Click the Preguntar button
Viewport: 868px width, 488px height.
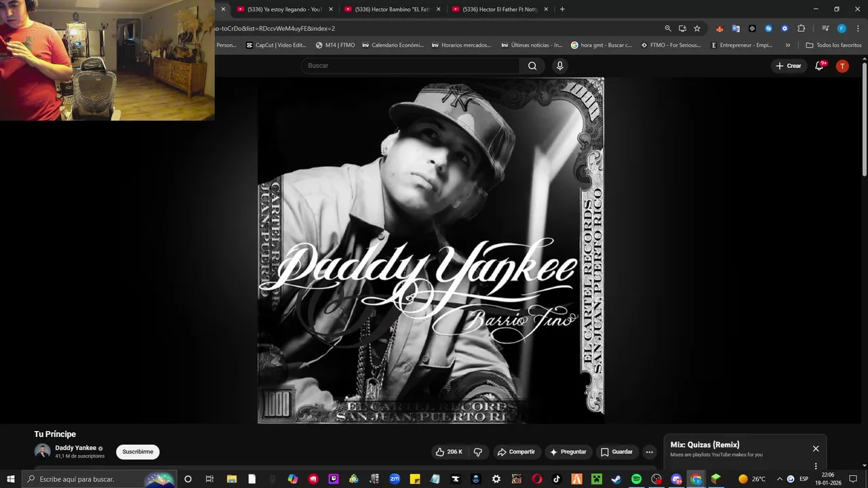[x=568, y=452]
